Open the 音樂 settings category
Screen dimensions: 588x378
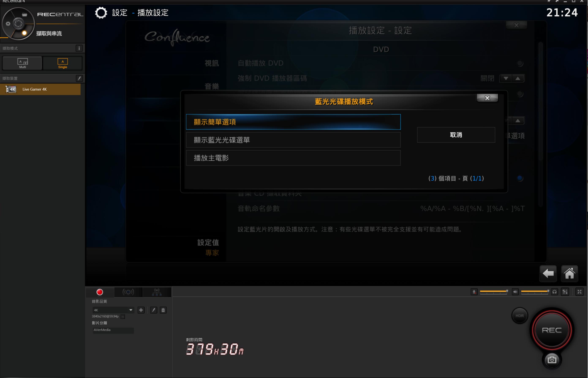pyautogui.click(x=212, y=86)
